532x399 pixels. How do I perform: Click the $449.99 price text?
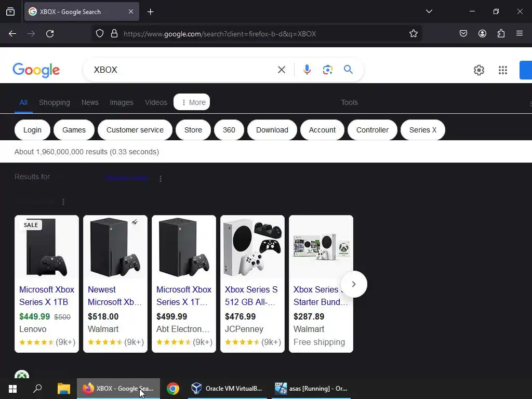(x=35, y=316)
